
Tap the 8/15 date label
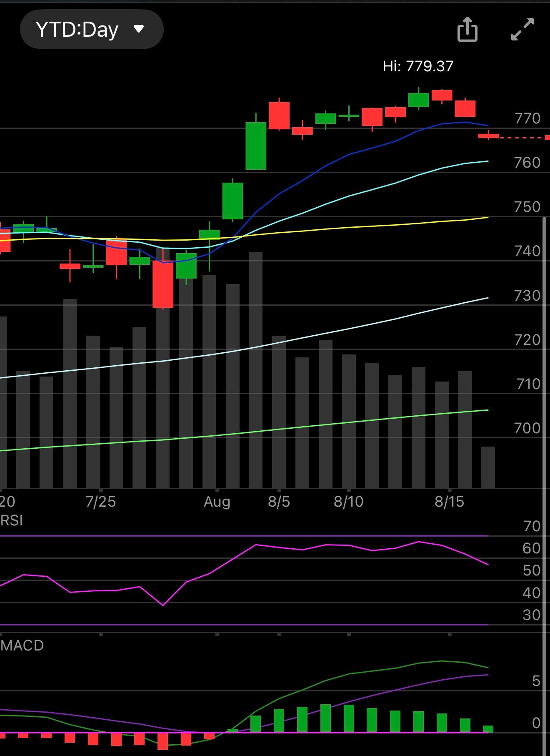tap(449, 502)
